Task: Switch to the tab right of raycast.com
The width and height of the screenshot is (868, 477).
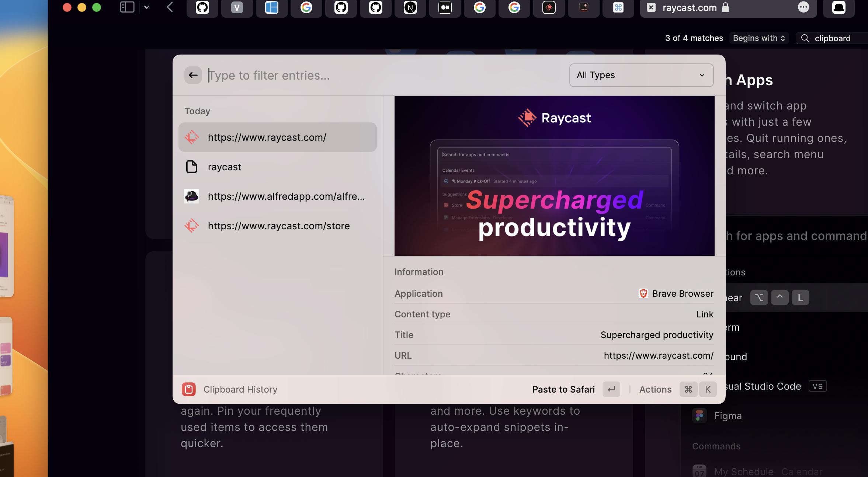Action: click(x=839, y=7)
